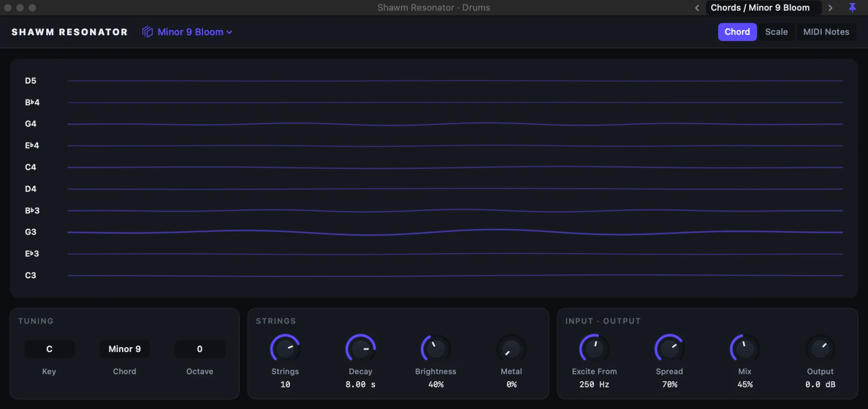This screenshot has height=409, width=868.
Task: Click the Strings value 10
Action: (285, 384)
